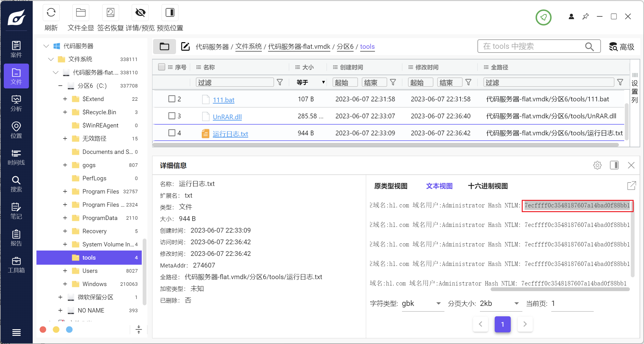644x344 pixels.
Task: Click the blue color tag dot
Action: (69, 329)
